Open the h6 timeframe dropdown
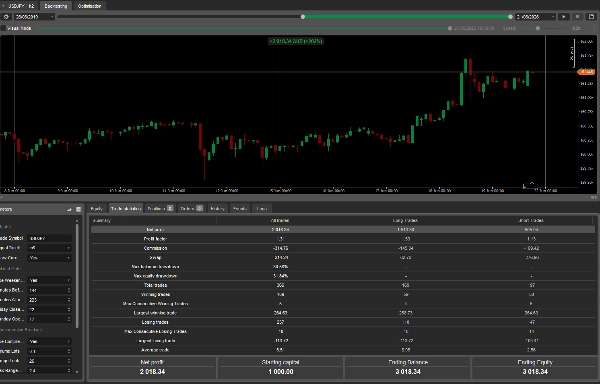The width and height of the screenshot is (600, 384). coord(49,248)
